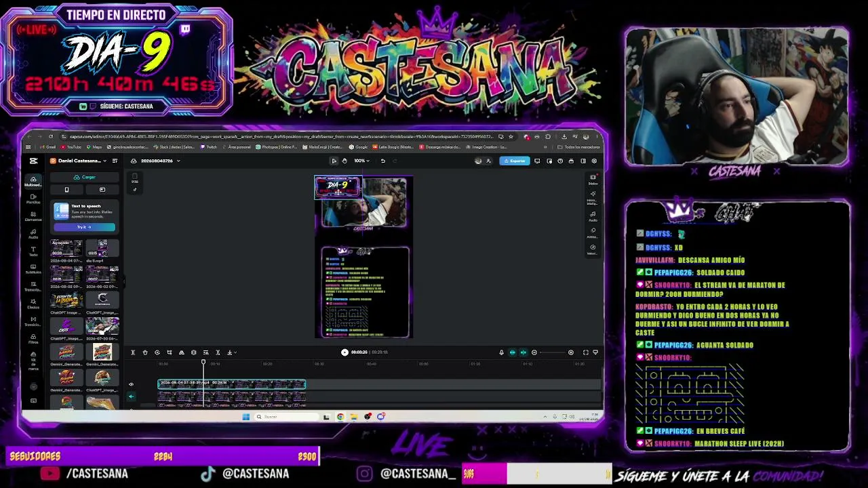Mute the main video track
This screenshot has width=868, height=488.
[x=131, y=384]
